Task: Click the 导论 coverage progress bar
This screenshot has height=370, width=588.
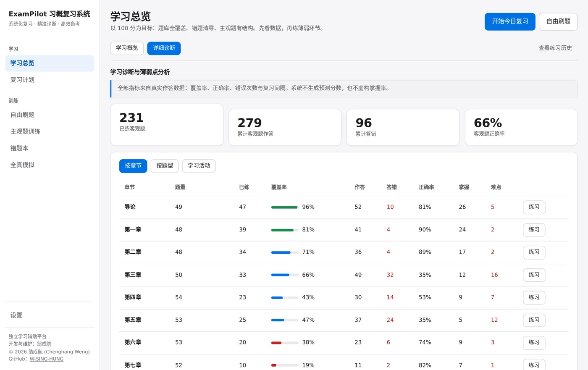Action: point(285,207)
